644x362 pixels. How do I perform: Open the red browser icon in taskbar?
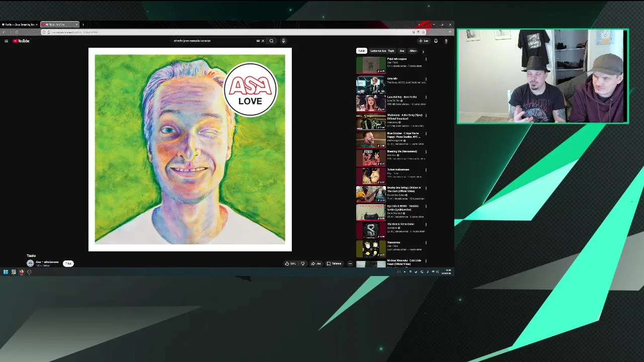click(x=22, y=272)
